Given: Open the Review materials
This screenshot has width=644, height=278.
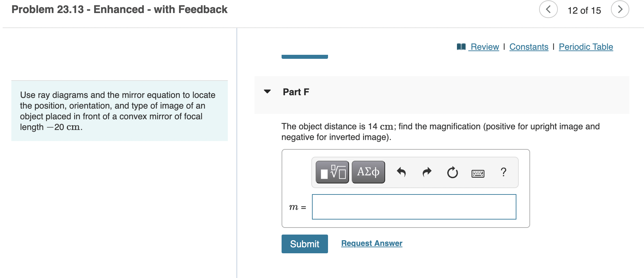Looking at the screenshot, I should (484, 47).
